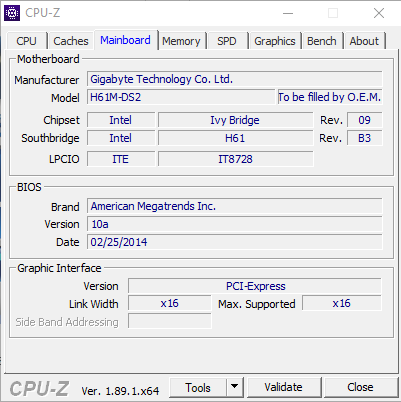The height and width of the screenshot is (402, 401).
Task: Close the window with the X icon
Action: (x=379, y=13)
